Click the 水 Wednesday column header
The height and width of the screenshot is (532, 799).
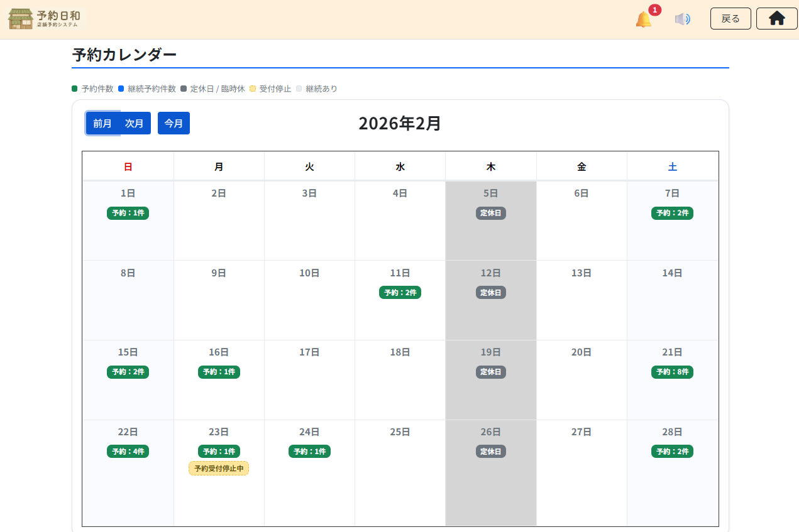[x=400, y=166]
